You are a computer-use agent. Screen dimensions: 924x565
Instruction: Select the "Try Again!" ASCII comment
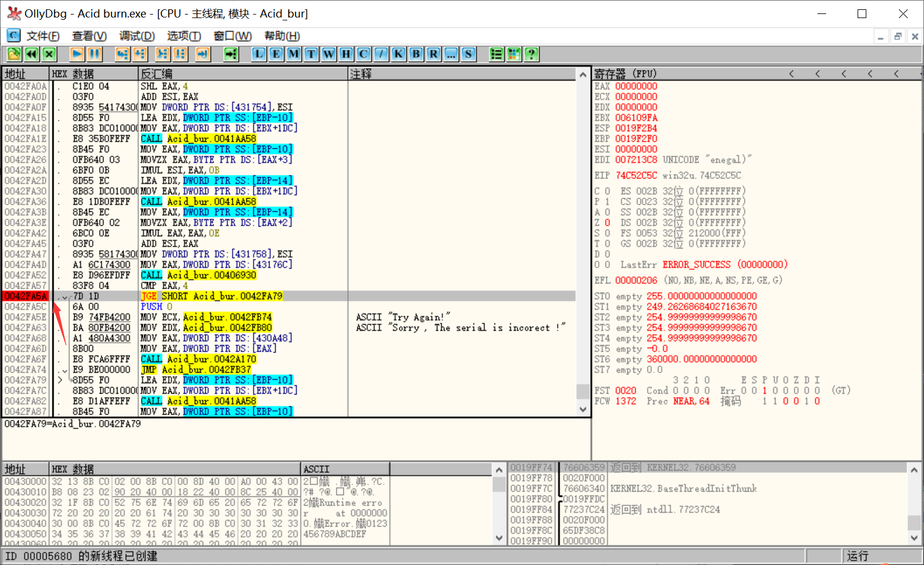pyautogui.click(x=403, y=317)
